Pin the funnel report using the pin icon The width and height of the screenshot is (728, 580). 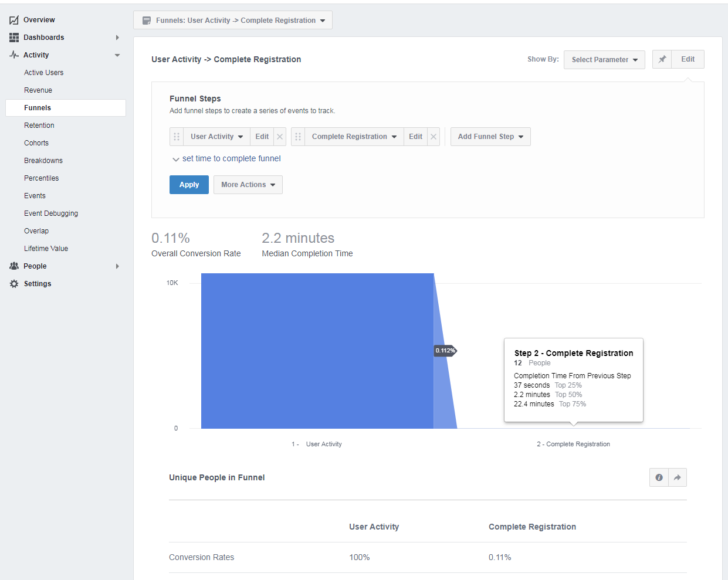[x=662, y=59]
